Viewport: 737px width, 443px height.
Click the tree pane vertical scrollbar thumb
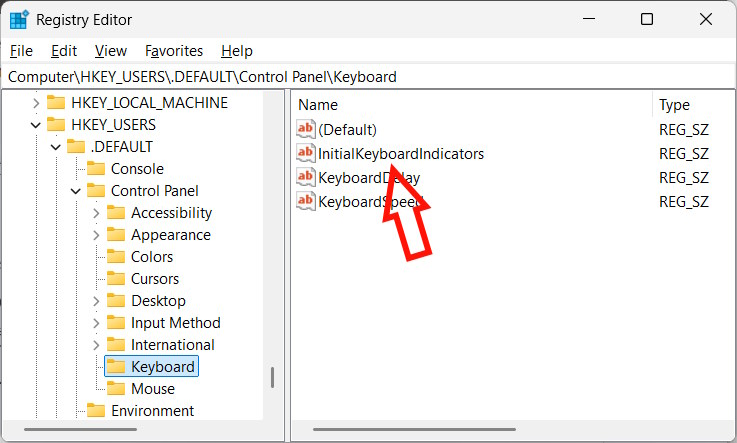[272, 378]
